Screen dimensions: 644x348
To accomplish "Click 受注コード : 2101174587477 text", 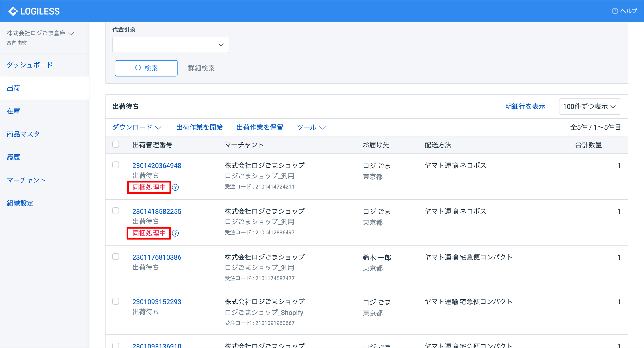I will pyautogui.click(x=259, y=278).
